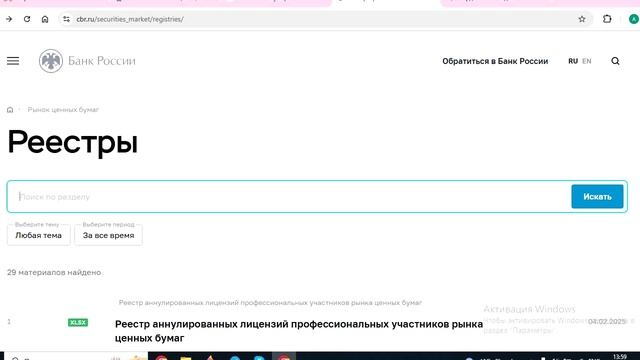Open site information icon left of the URL
The width and height of the screenshot is (640, 360).
point(66,19)
